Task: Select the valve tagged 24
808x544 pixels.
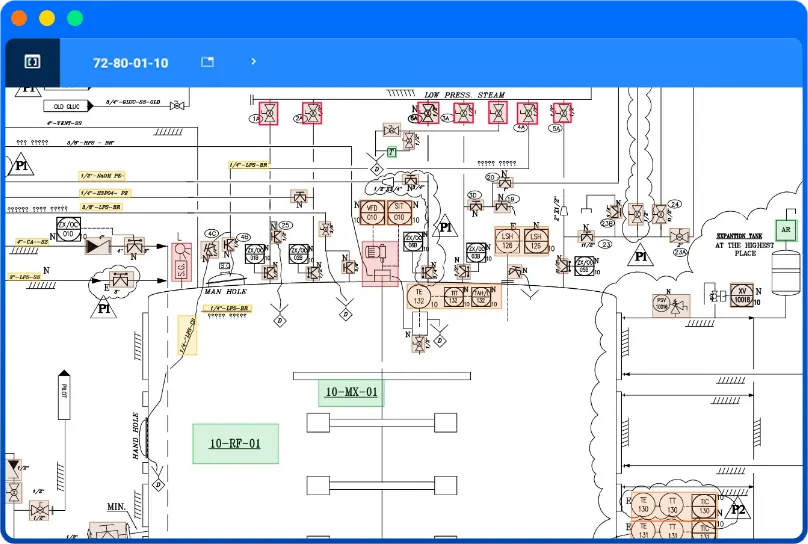Action: [660, 214]
